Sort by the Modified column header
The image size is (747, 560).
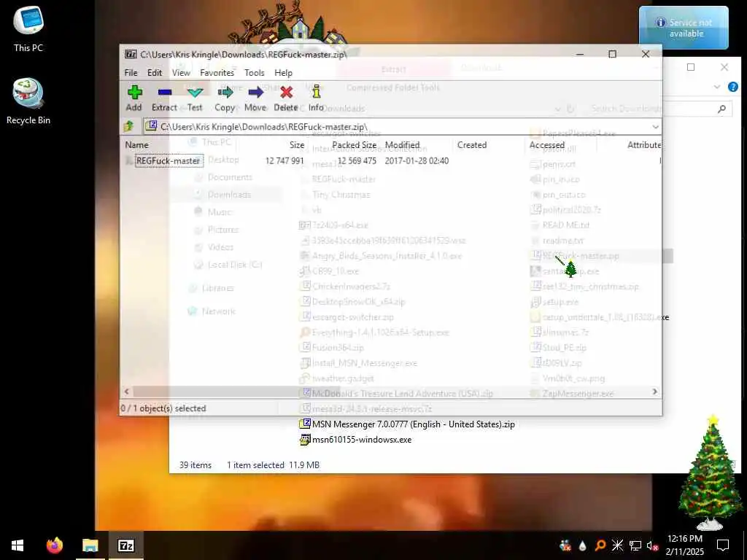click(x=402, y=145)
